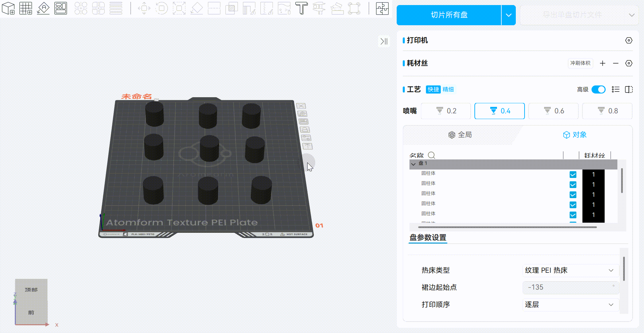Click the filament color cell of first 圆柱体
This screenshot has height=333, width=644.
tap(594, 175)
